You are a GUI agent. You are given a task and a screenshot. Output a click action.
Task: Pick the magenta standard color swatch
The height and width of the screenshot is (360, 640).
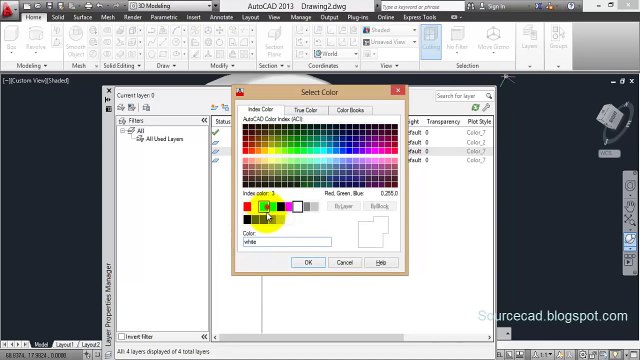pos(289,207)
